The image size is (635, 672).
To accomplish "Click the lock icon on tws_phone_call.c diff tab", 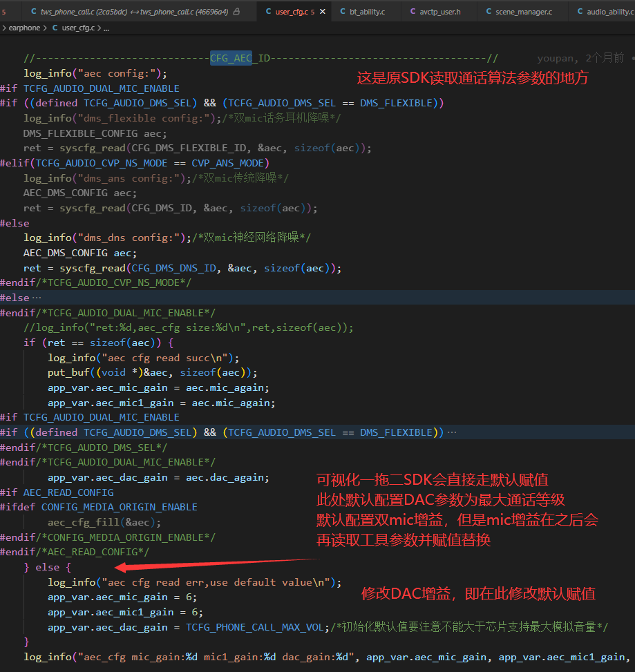I will (x=236, y=12).
